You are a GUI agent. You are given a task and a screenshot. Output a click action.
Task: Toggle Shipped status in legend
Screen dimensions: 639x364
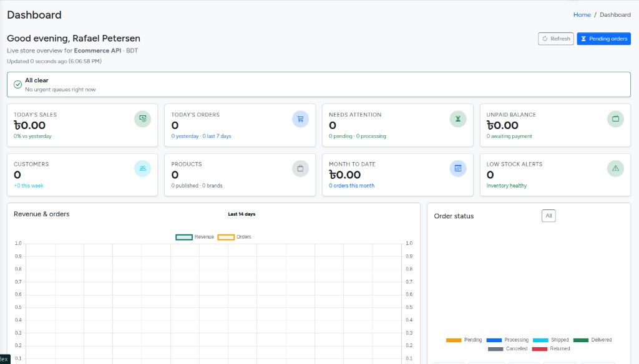click(x=550, y=340)
